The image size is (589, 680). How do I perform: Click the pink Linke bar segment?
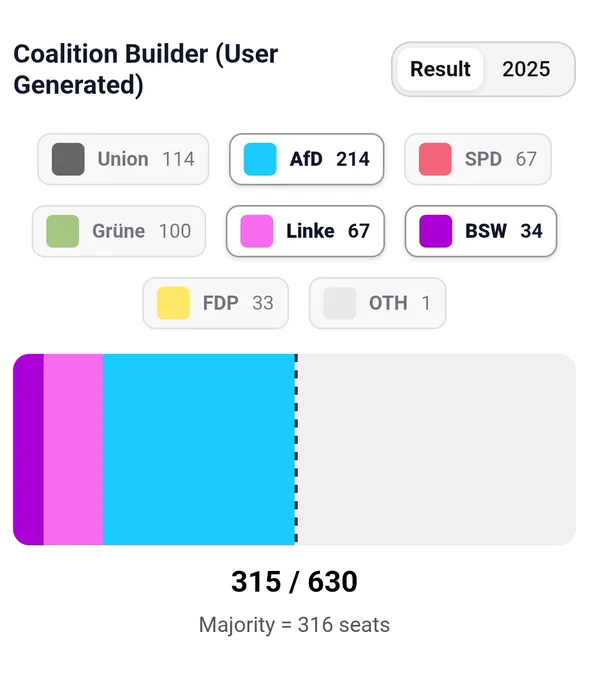[x=73, y=449]
